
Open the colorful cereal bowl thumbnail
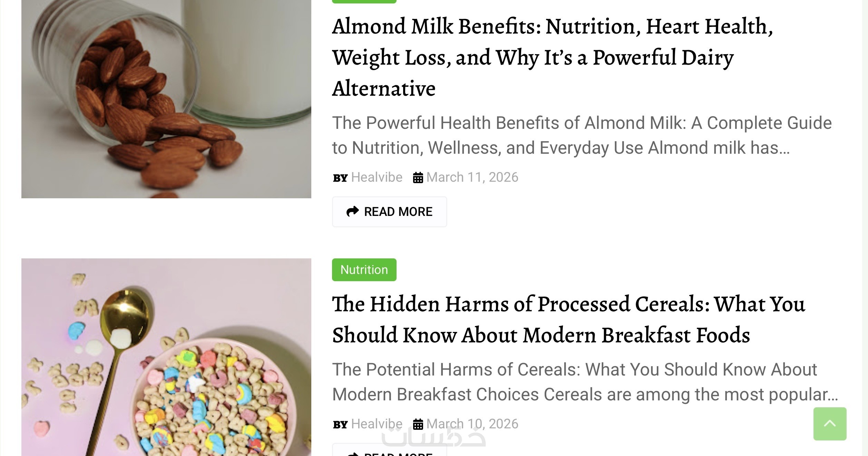166,357
